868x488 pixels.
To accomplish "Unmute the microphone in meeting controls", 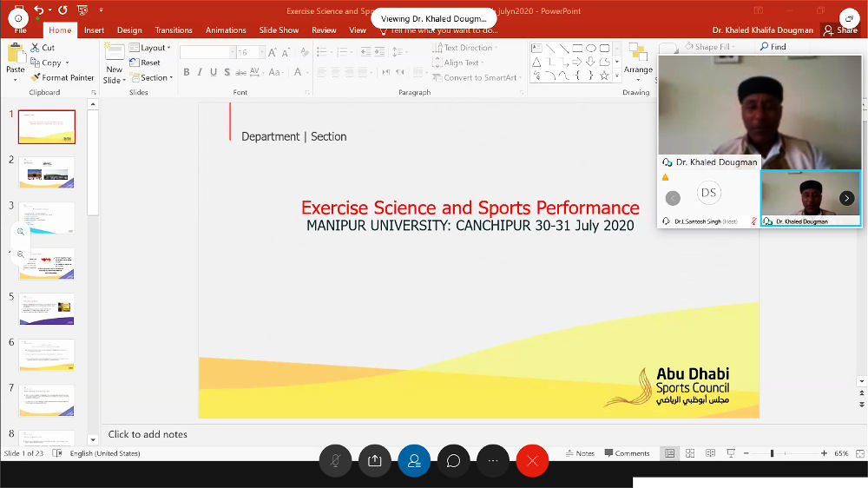I will [335, 460].
